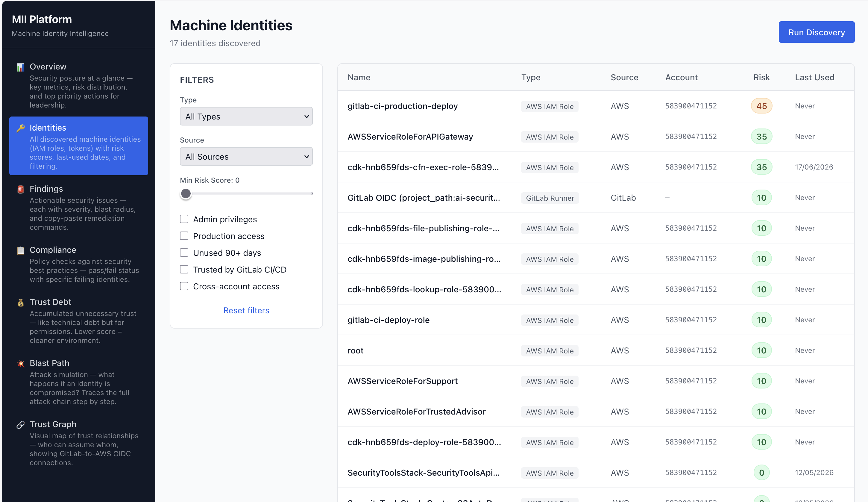Click the Findings siren icon
The height and width of the screenshot is (502, 868).
21,189
